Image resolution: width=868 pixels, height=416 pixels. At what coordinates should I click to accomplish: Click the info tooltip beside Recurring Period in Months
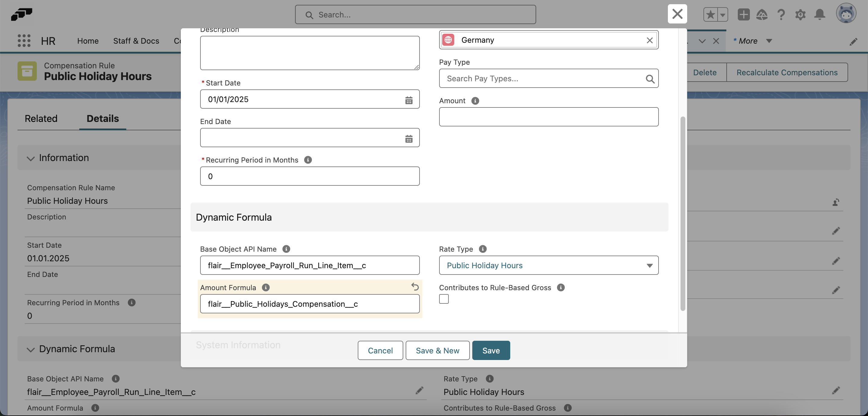308,160
